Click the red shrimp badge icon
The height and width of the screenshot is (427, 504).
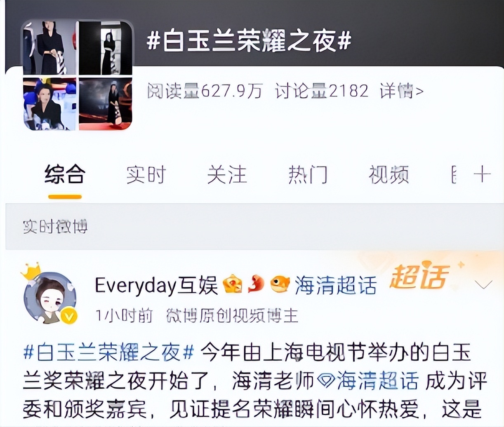coord(256,284)
